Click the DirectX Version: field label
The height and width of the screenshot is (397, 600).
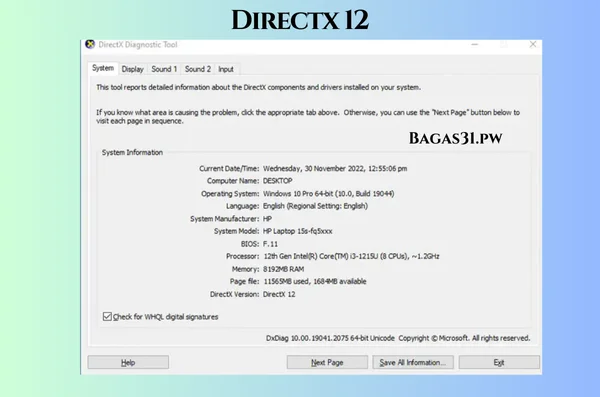(235, 294)
